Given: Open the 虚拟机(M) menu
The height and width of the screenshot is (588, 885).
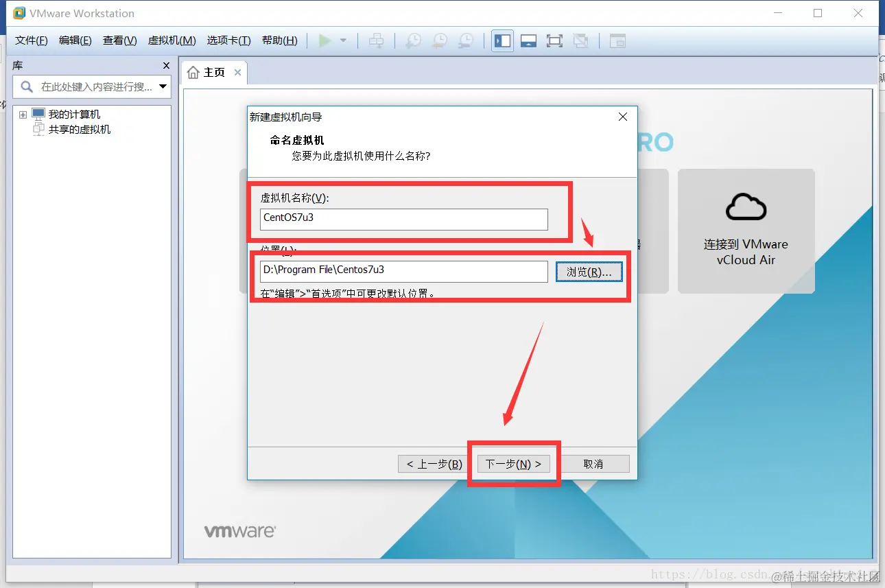Looking at the screenshot, I should click(x=172, y=40).
